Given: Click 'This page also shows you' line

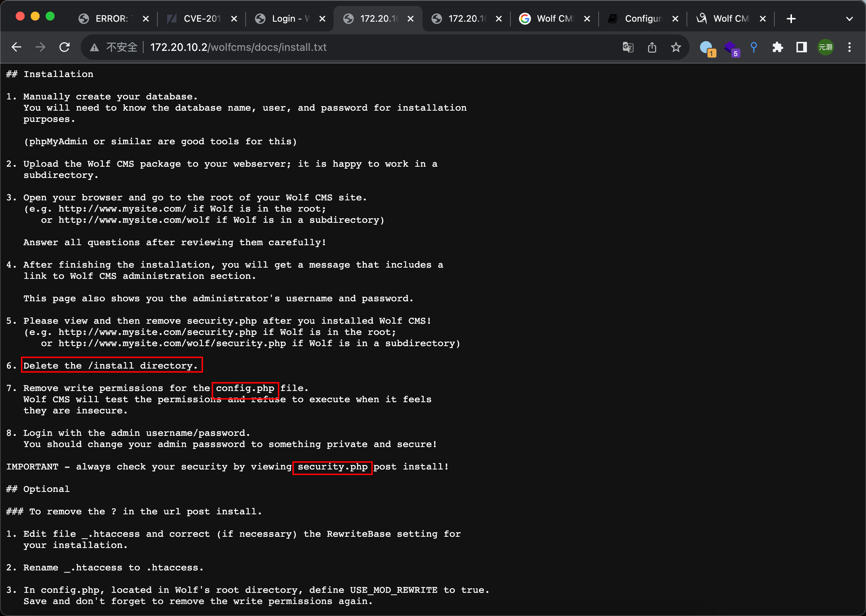Looking at the screenshot, I should point(218,299).
